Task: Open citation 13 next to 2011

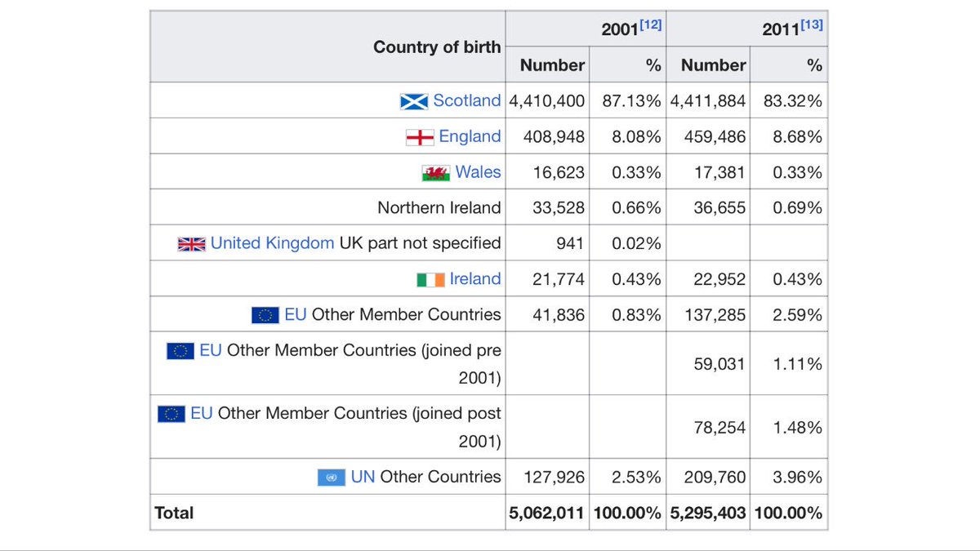Action: (812, 25)
